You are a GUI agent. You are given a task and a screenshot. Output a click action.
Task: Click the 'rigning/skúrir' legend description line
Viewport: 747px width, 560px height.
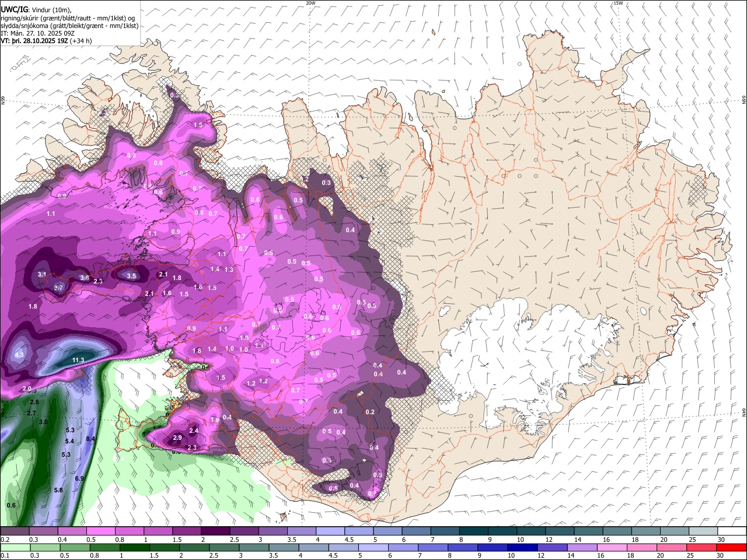tap(68, 17)
